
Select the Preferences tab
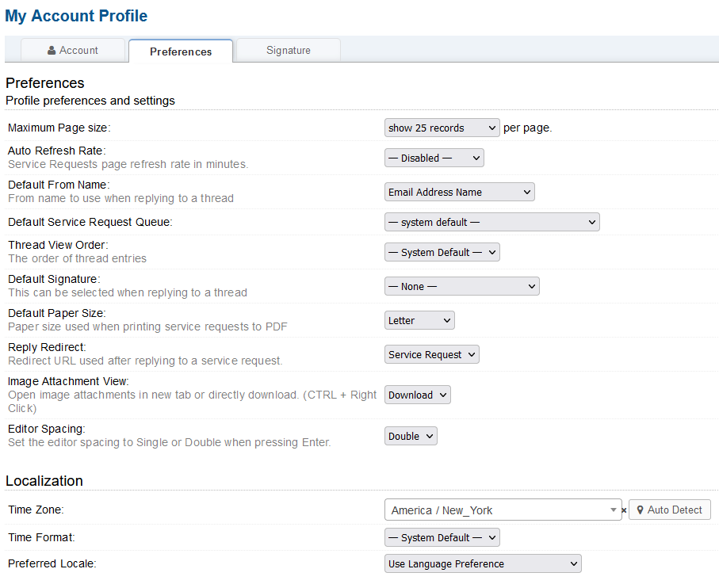click(181, 52)
